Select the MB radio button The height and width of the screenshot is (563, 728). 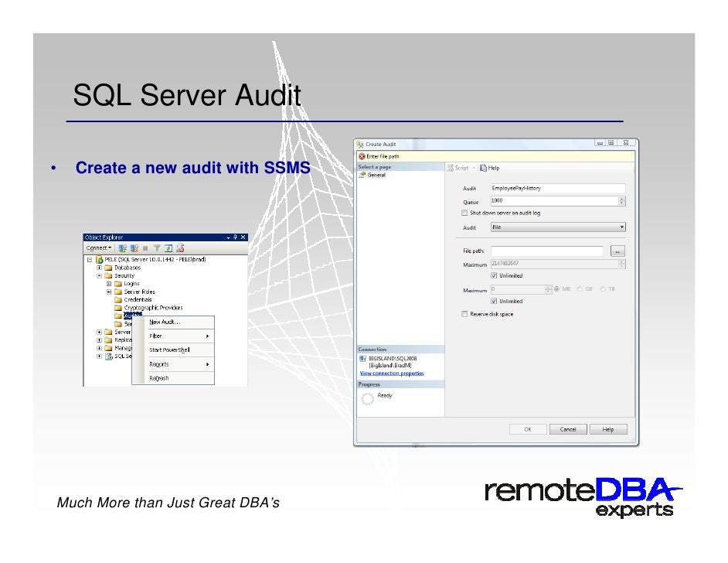click(x=556, y=289)
